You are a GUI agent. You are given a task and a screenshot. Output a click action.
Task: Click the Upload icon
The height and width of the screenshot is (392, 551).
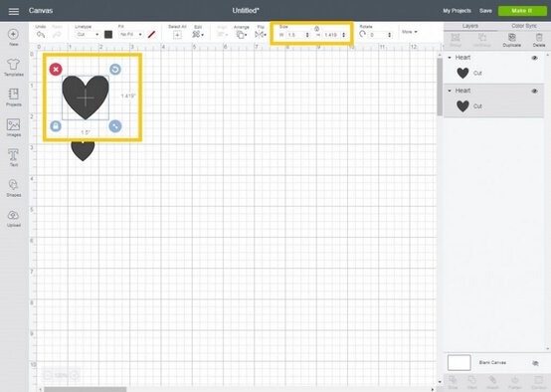point(13,215)
